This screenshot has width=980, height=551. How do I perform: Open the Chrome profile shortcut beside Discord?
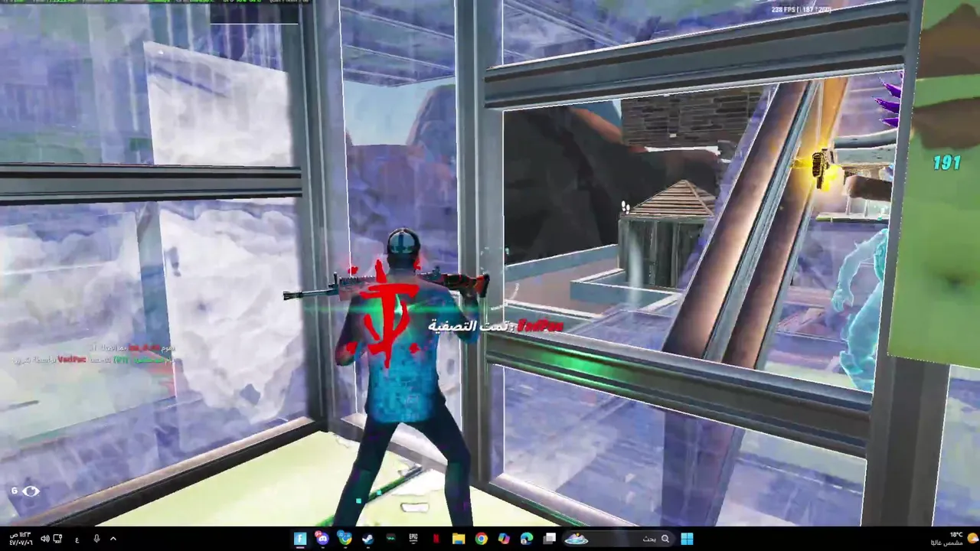click(345, 539)
